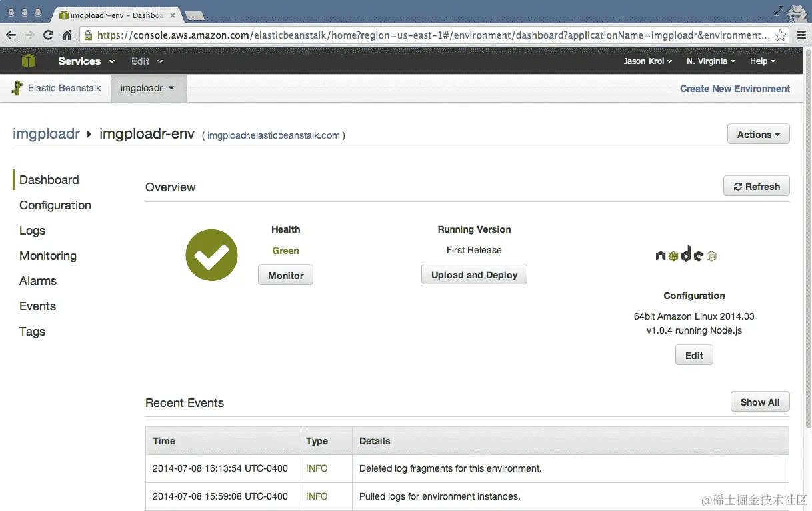The height and width of the screenshot is (511, 812).
Task: Open a new browser tab
Action: 194,15
